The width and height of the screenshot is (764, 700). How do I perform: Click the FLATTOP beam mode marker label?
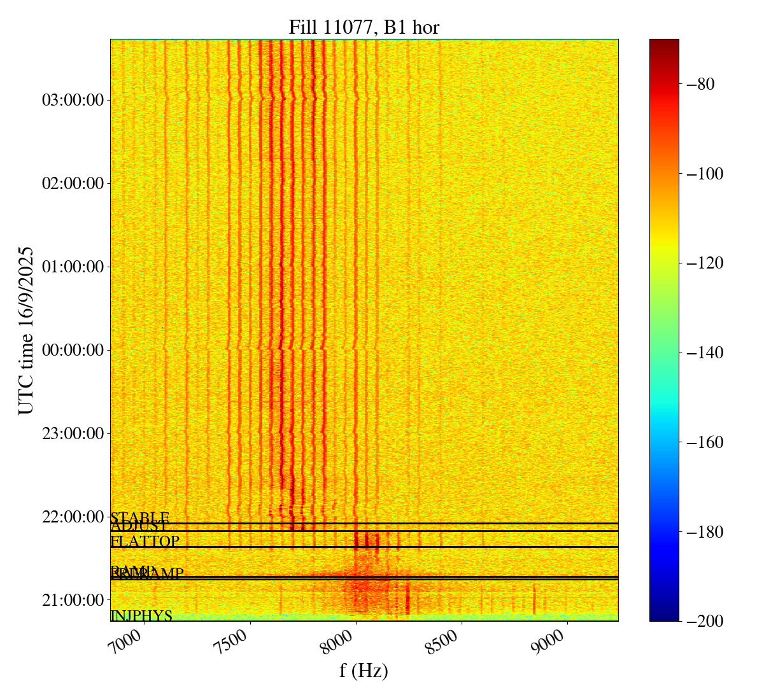tap(145, 542)
